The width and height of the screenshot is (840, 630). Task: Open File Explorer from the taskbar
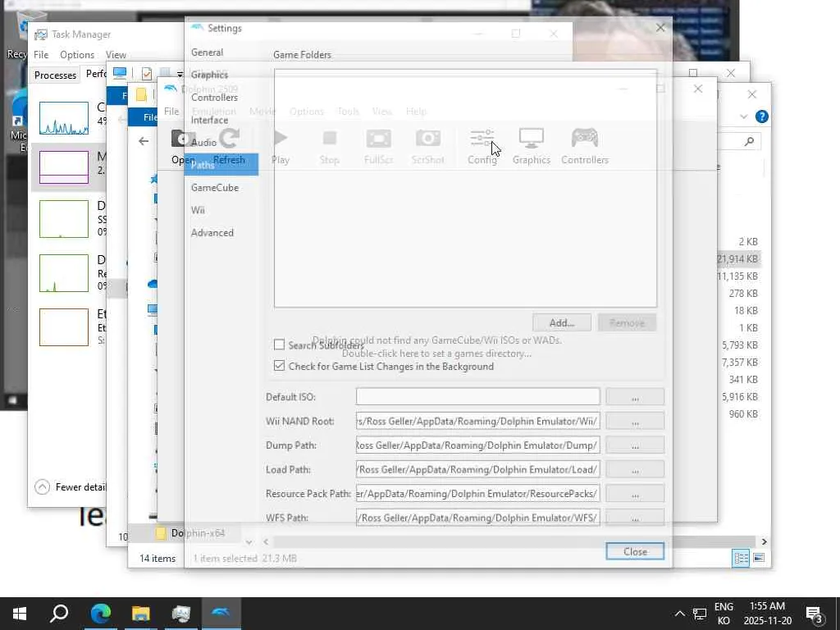pyautogui.click(x=140, y=614)
